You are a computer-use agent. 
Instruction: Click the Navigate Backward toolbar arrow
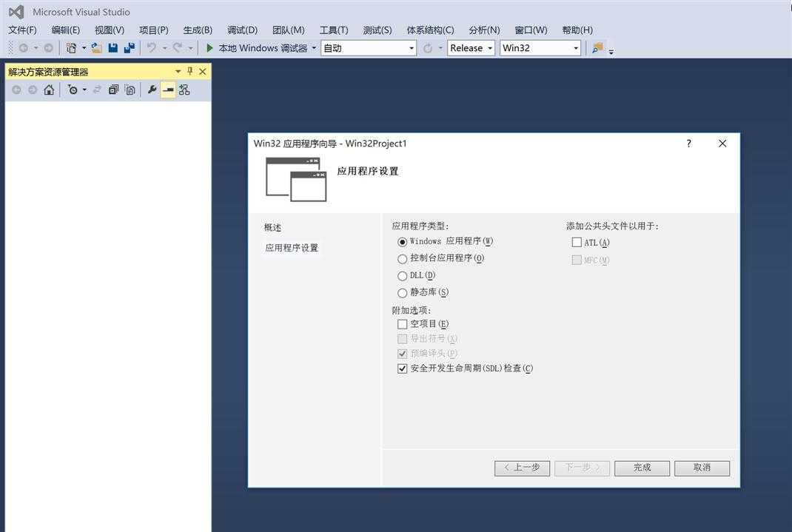(23, 48)
